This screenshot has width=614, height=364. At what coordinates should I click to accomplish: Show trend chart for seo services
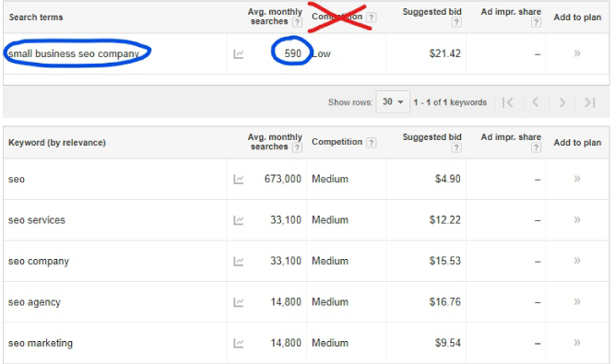pos(239,220)
